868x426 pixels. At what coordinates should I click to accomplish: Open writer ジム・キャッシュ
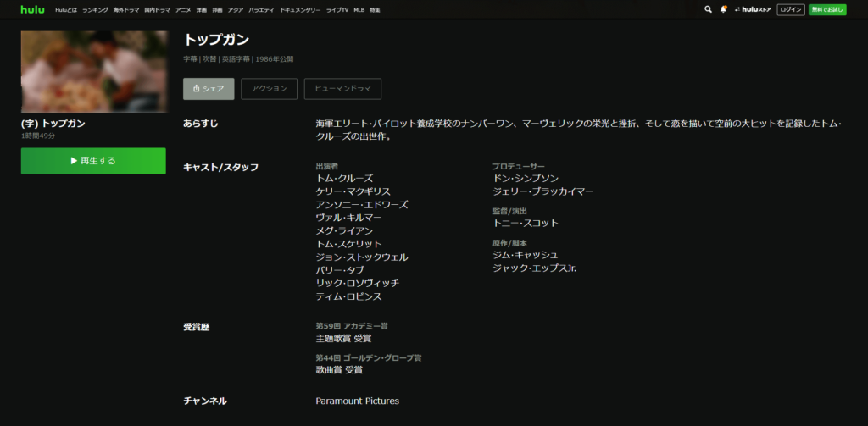point(526,255)
